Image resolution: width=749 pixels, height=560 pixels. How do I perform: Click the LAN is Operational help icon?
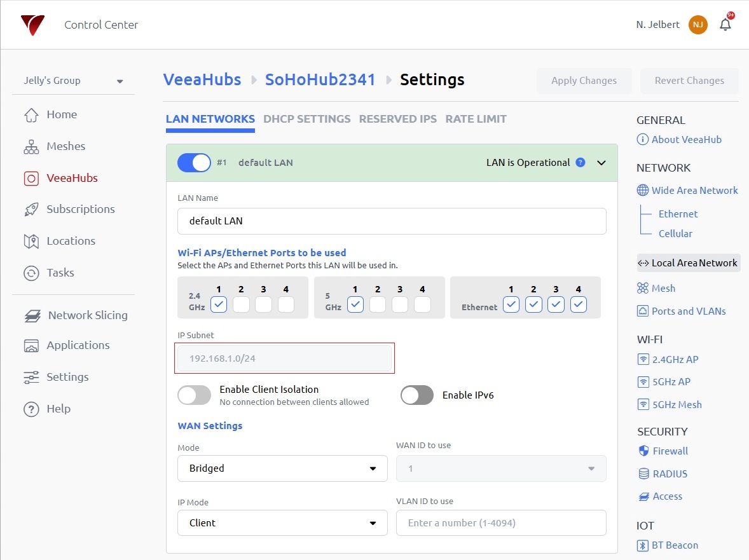(x=581, y=162)
